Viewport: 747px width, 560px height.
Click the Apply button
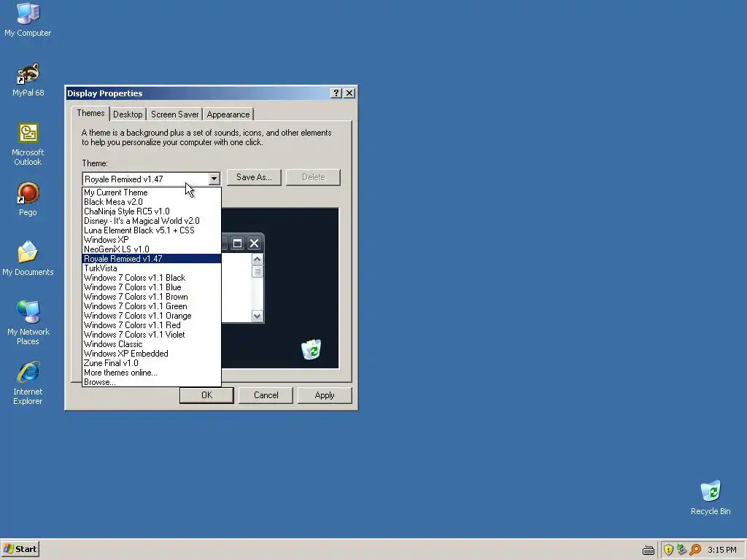click(x=325, y=395)
